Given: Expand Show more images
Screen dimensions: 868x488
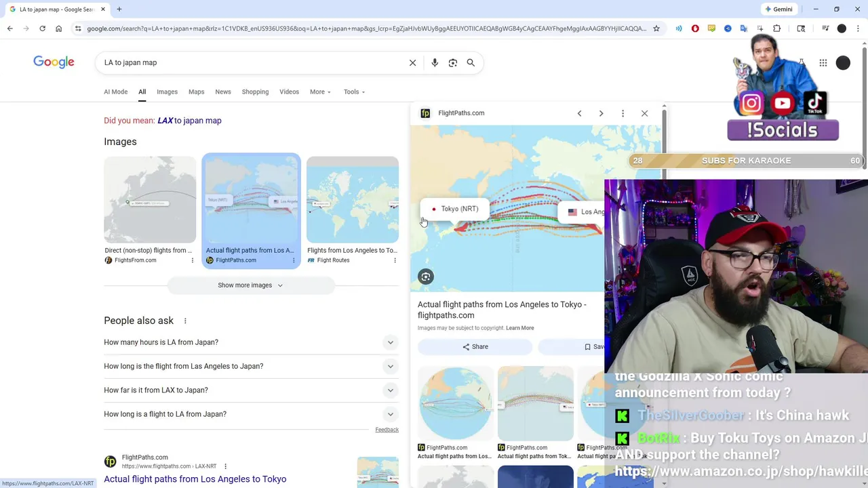Looking at the screenshot, I should (x=251, y=285).
